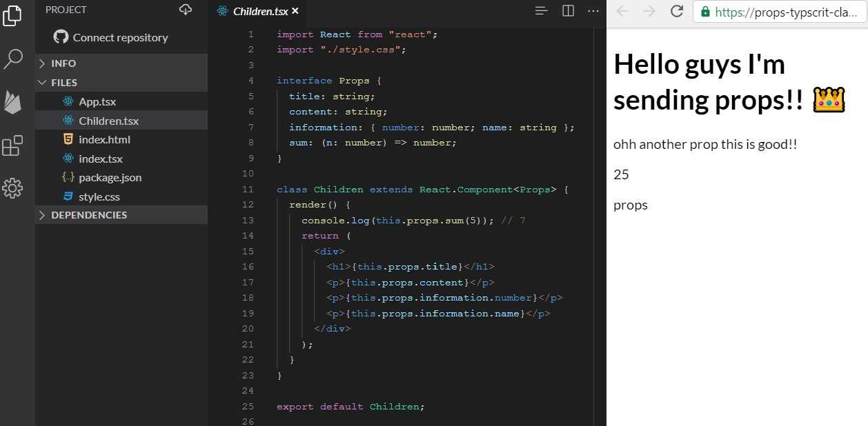Open the Firebase deployment panel
Viewport: 868px width, 426px height.
pyautogui.click(x=13, y=102)
